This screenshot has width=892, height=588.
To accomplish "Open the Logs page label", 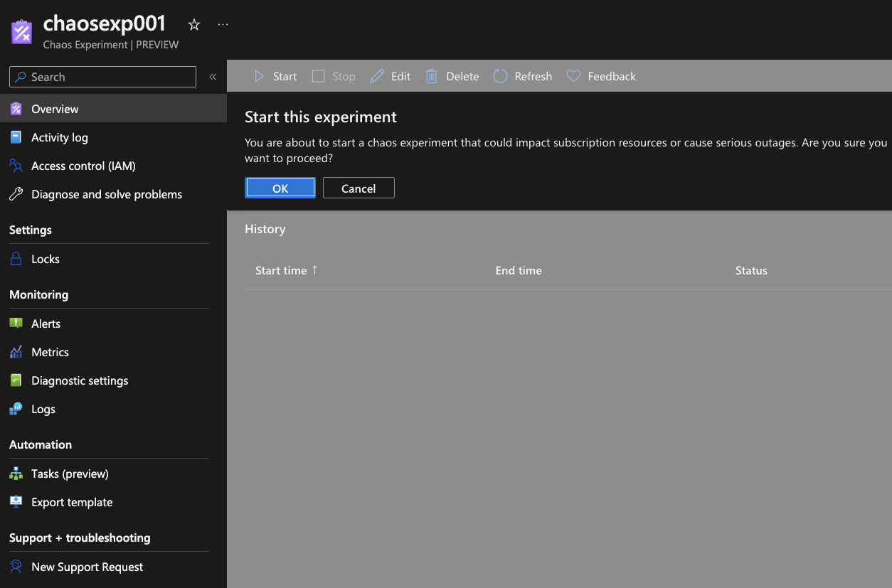I will 43,409.
